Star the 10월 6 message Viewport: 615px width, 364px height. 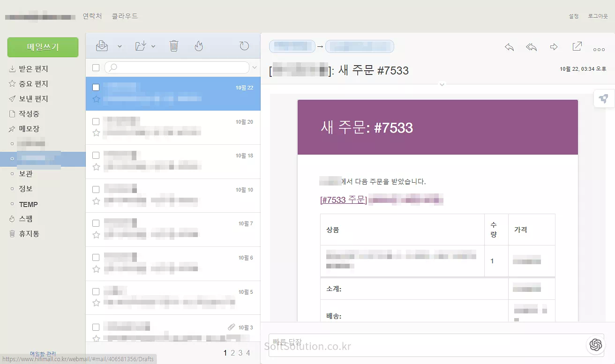96,269
